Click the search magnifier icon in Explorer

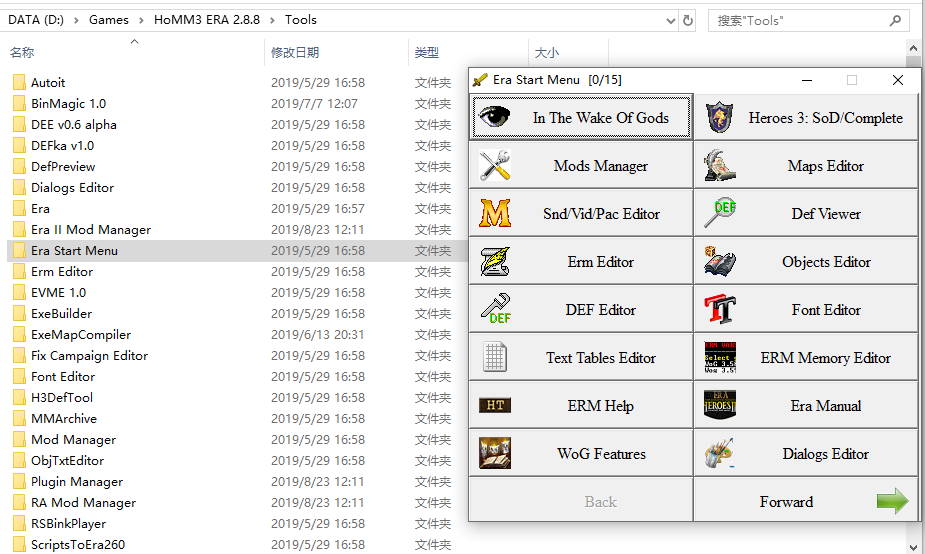895,21
